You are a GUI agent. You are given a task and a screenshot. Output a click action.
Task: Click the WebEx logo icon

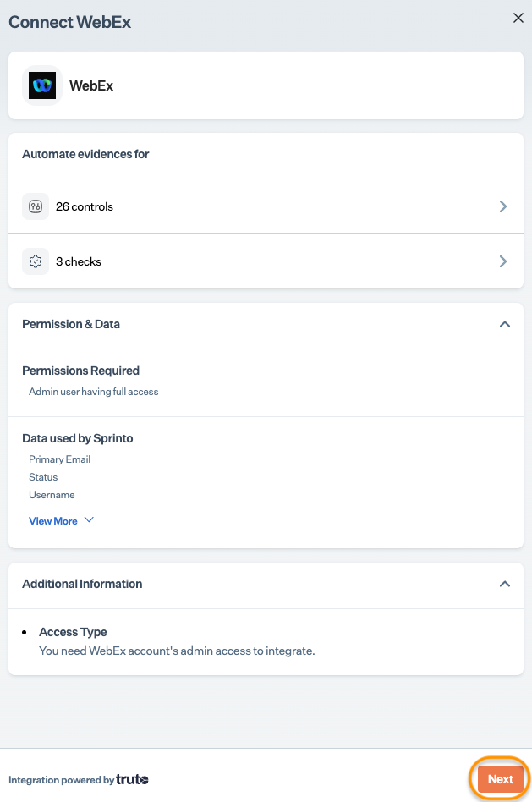pos(42,85)
